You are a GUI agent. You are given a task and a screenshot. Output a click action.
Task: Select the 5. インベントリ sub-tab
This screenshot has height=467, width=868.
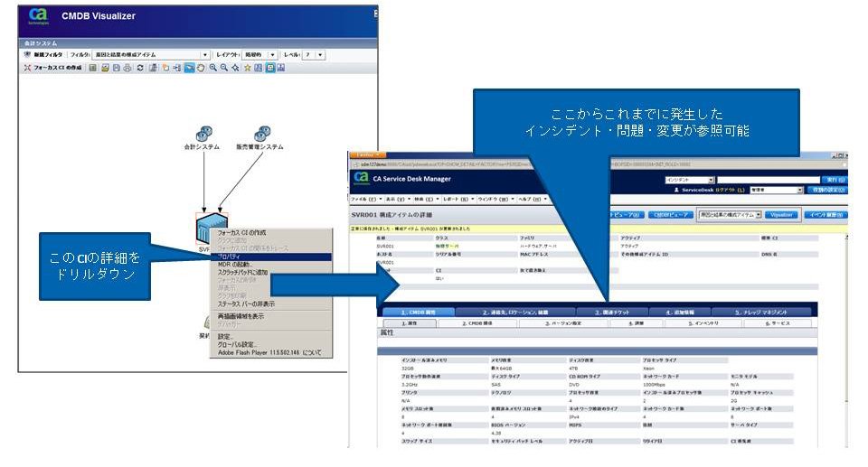click(703, 322)
